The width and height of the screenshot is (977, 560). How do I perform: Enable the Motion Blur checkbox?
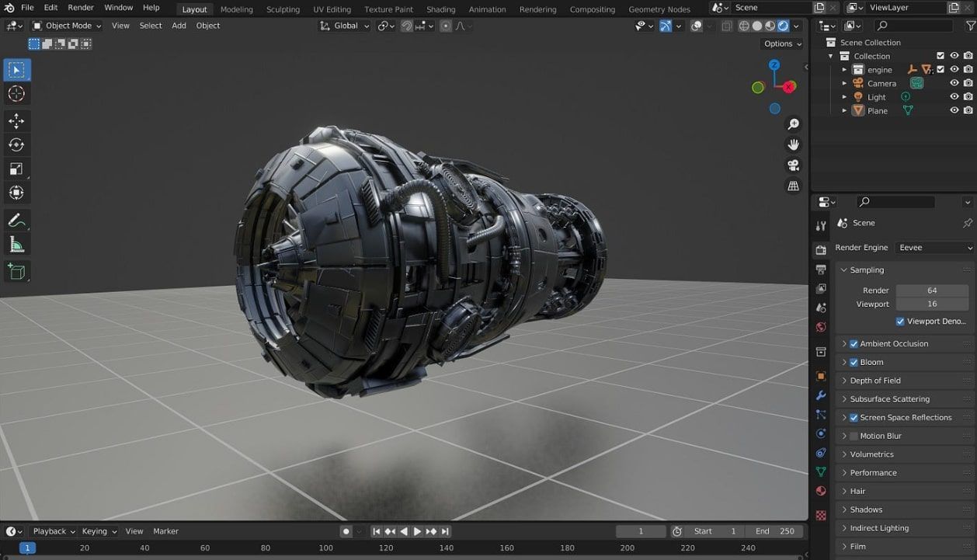[855, 436]
